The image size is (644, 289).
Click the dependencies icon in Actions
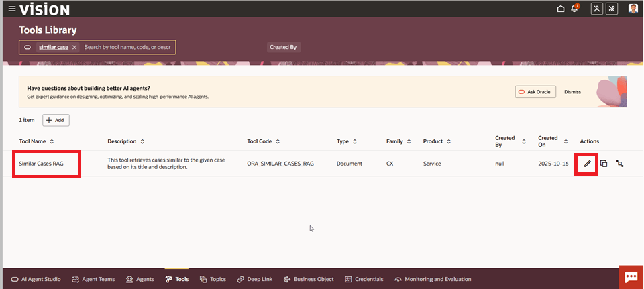tap(620, 164)
